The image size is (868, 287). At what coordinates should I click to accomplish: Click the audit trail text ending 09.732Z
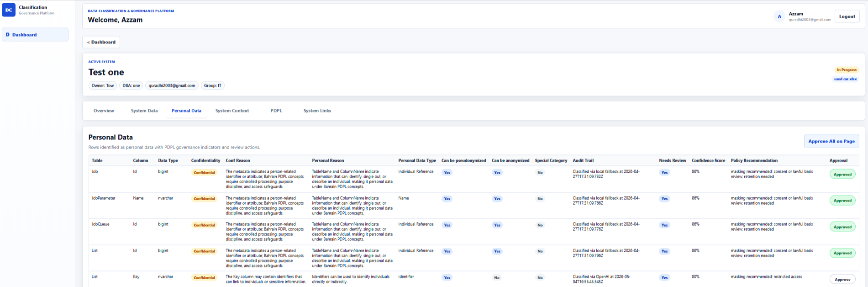point(606,174)
